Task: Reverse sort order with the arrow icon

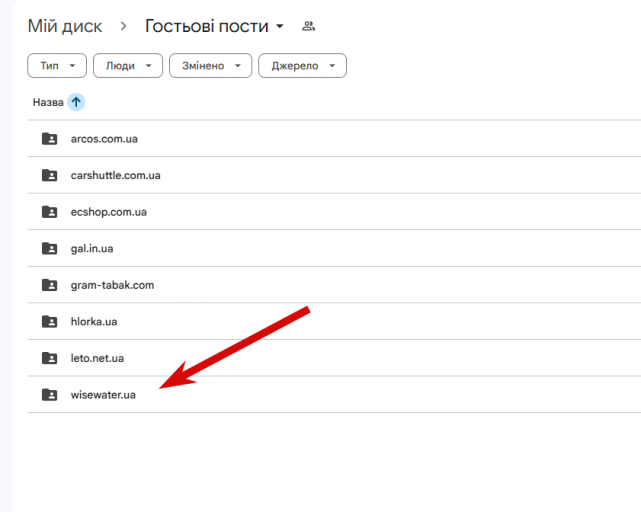Action: (76, 102)
